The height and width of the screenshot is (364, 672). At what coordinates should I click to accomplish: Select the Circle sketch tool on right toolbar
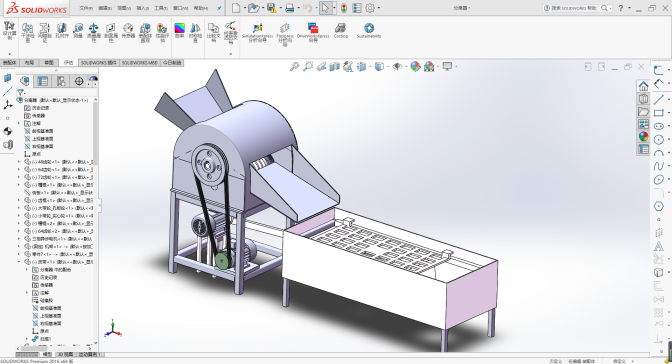[659, 140]
